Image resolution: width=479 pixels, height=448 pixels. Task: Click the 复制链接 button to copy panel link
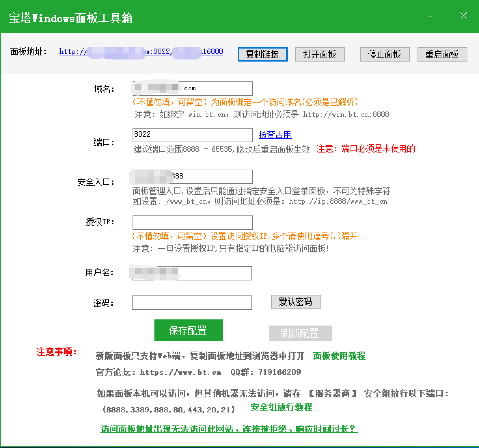pyautogui.click(x=262, y=54)
